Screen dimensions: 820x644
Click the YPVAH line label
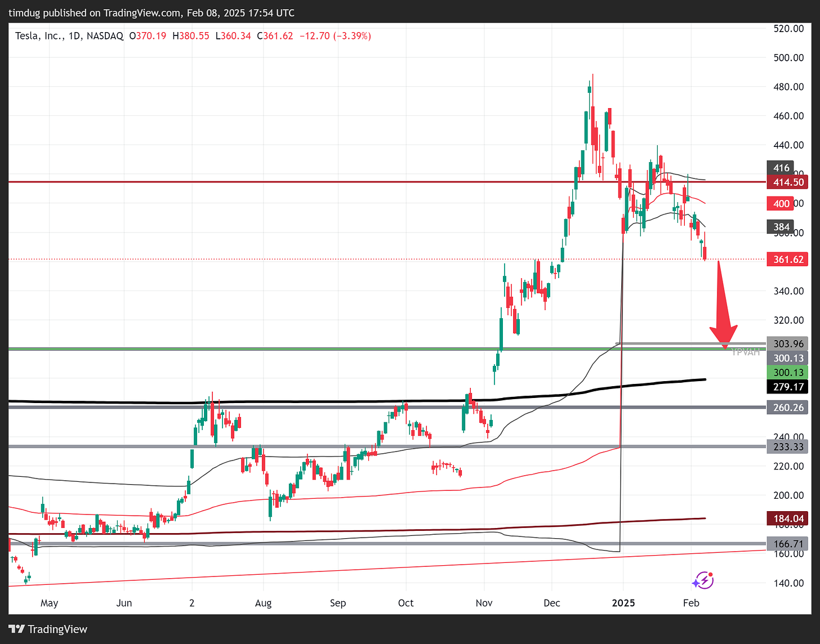click(x=746, y=352)
